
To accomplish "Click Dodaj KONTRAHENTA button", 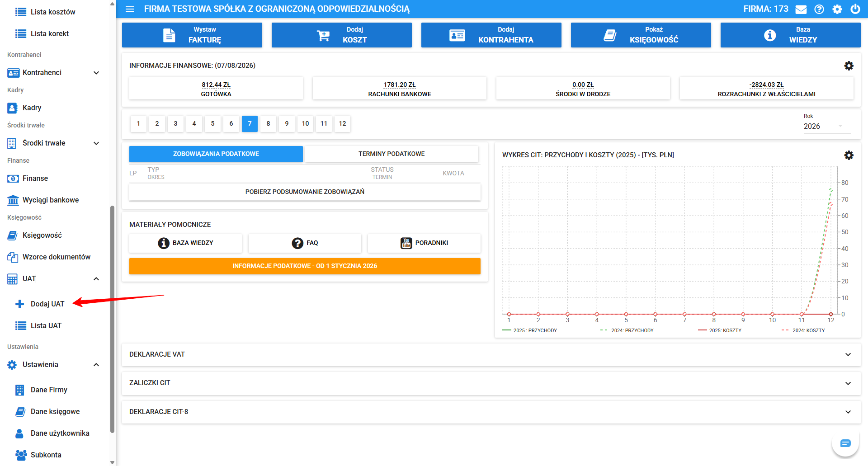I will (491, 35).
